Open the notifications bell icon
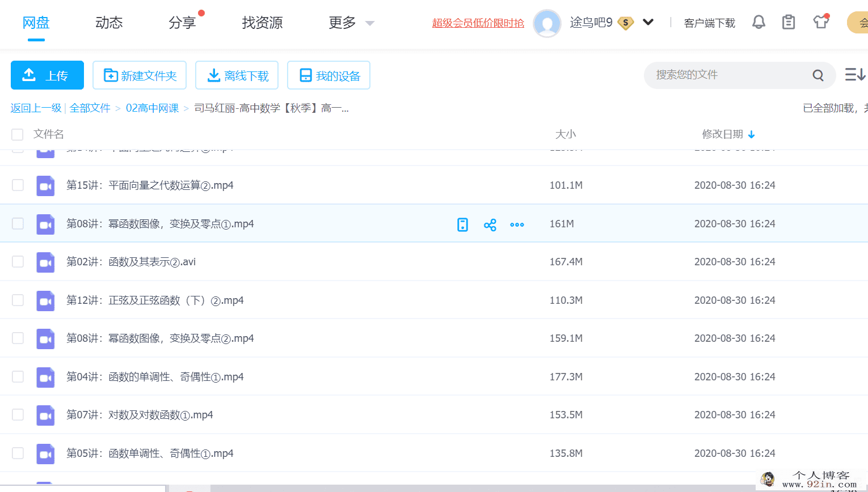Screen dimensions: 868x492 coord(759,22)
